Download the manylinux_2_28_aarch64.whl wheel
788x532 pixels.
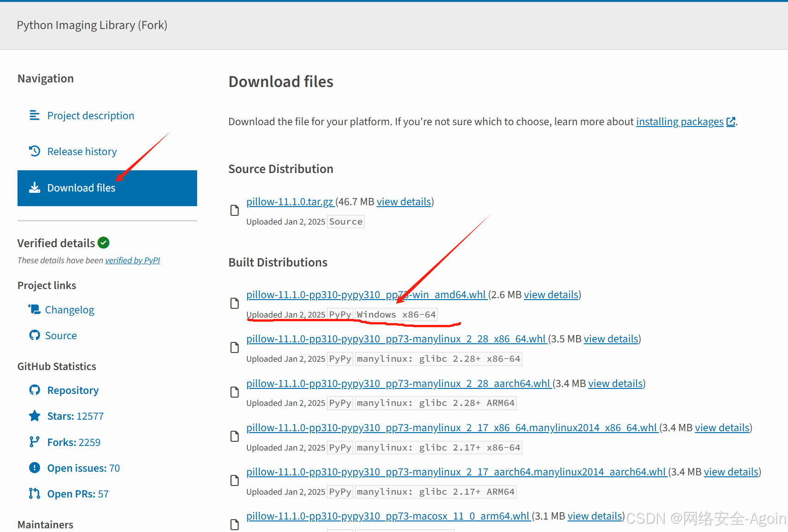(x=399, y=383)
